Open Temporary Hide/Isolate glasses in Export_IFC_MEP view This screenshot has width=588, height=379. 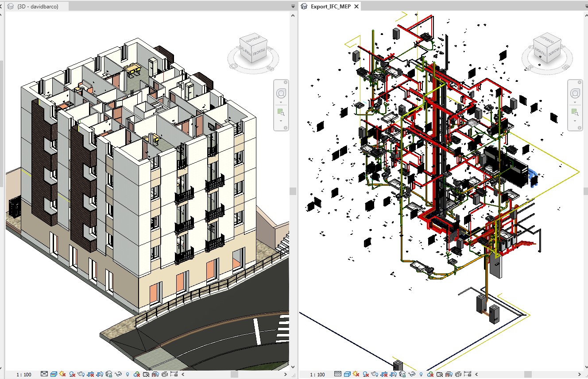click(x=413, y=374)
